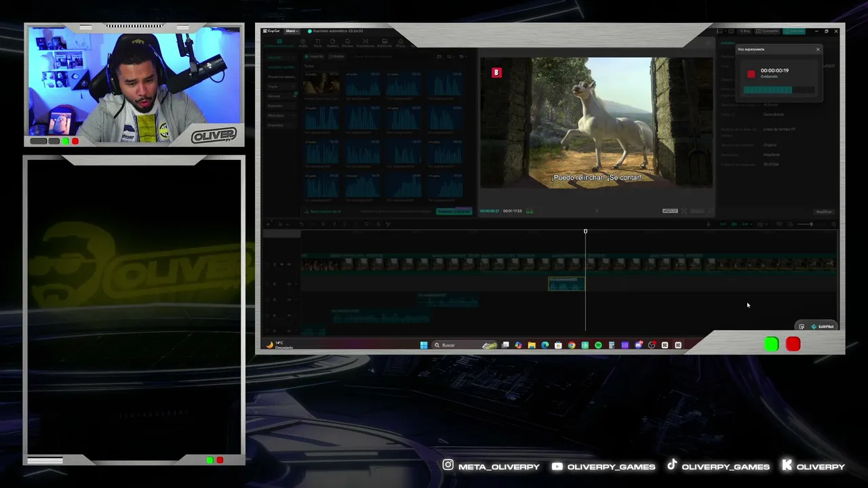Click the icon left of EditPilot
The width and height of the screenshot is (868, 488).
(802, 327)
